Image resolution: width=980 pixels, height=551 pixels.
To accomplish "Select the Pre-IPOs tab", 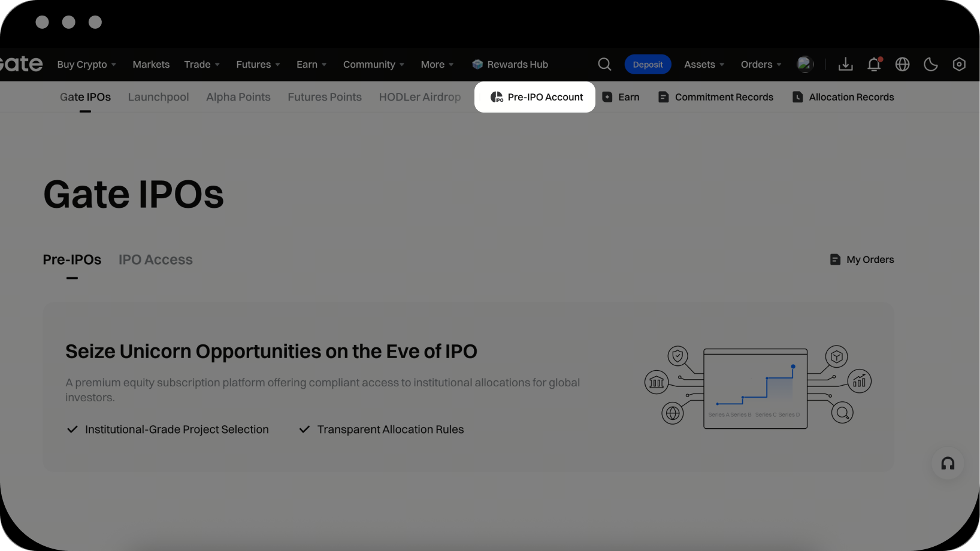I will tap(72, 259).
